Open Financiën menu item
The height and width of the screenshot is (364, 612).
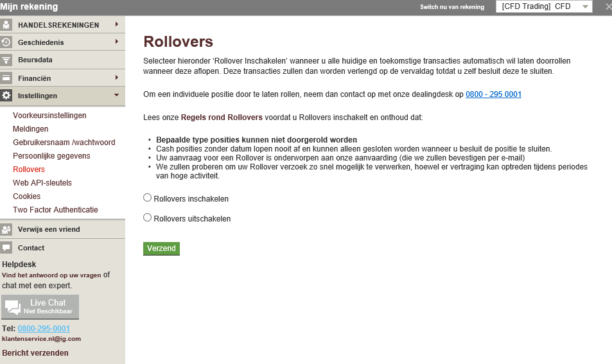click(x=62, y=78)
